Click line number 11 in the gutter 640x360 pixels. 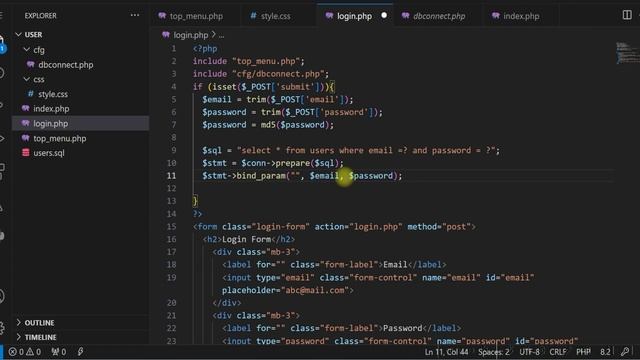171,176
